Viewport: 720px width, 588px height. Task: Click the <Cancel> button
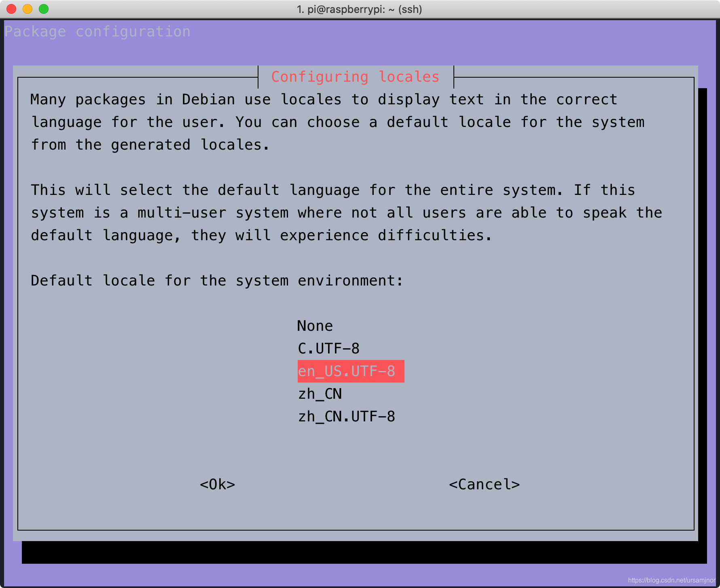pyautogui.click(x=484, y=484)
